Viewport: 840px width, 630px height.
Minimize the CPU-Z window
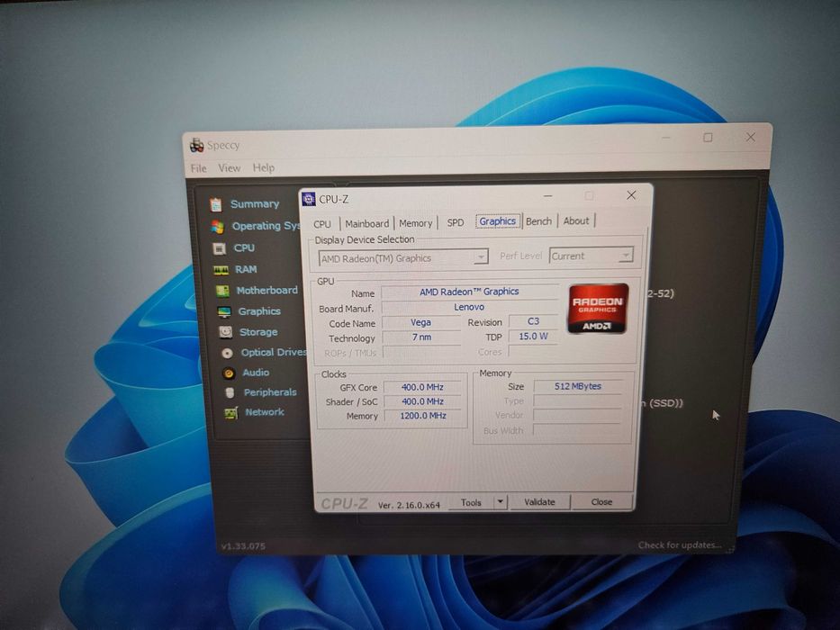point(547,196)
